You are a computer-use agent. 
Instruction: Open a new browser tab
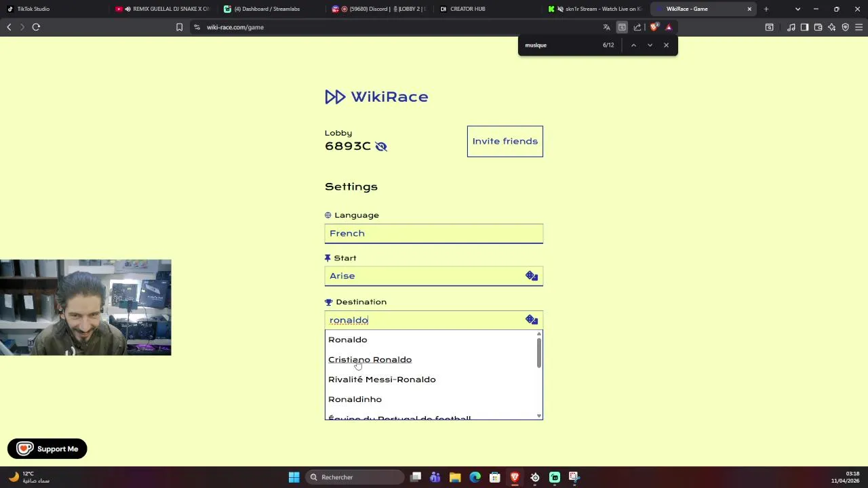pyautogui.click(x=766, y=9)
